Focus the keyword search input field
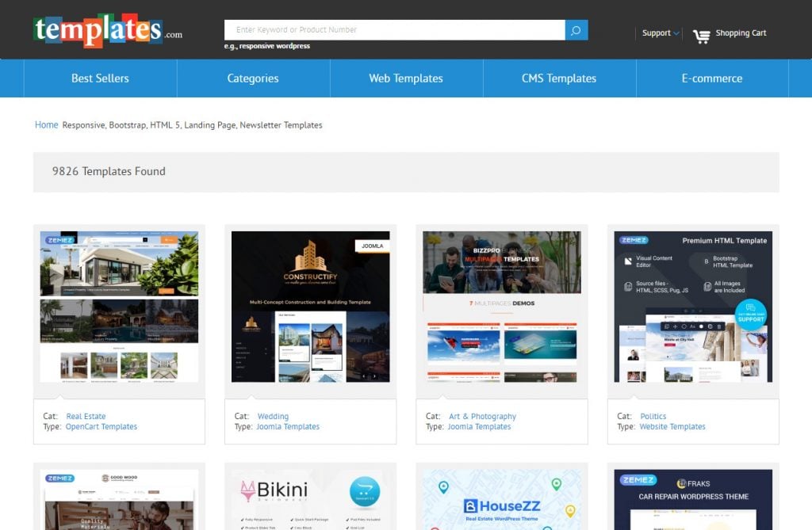Image resolution: width=812 pixels, height=530 pixels. [394, 30]
